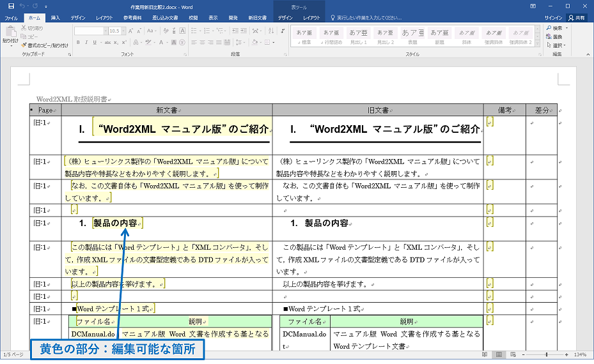Click the 共有 share button
Screen dimensions: 594x364
[577, 18]
